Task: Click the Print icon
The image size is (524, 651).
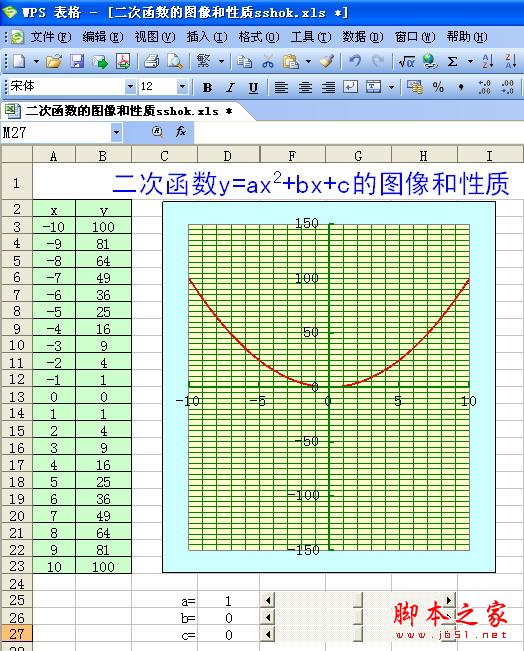Action: pyautogui.click(x=152, y=62)
